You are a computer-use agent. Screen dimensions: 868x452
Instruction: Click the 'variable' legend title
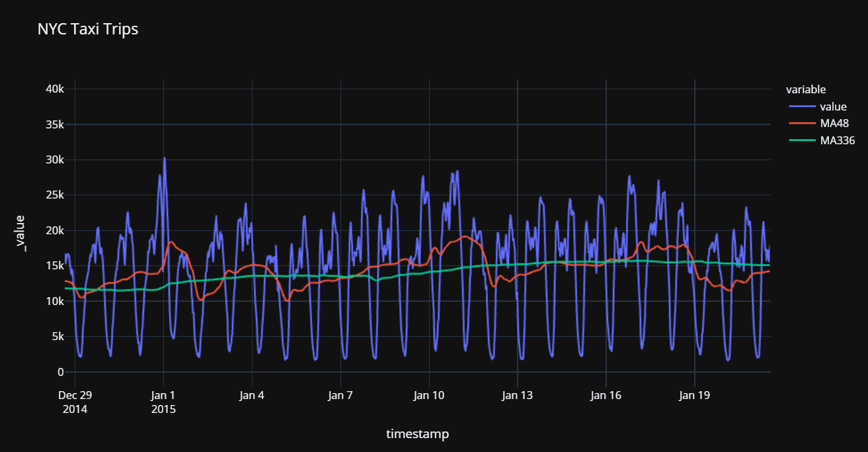(x=806, y=89)
